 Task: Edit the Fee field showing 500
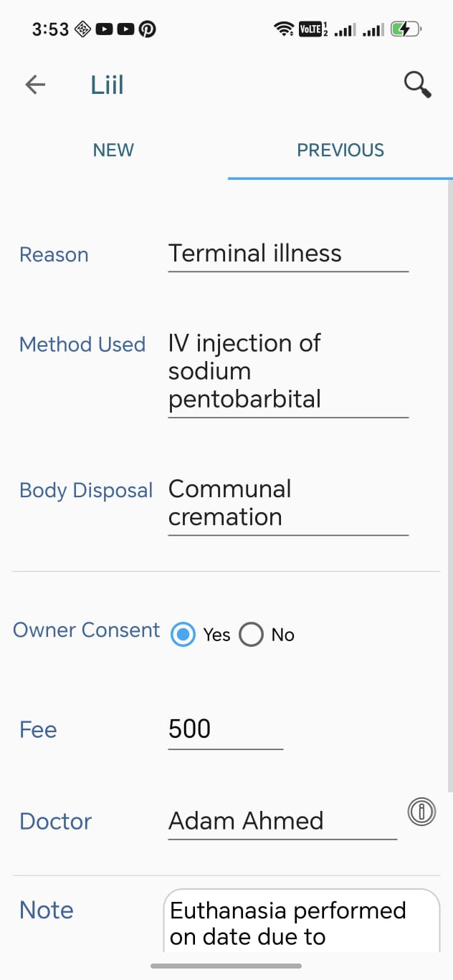point(226,730)
